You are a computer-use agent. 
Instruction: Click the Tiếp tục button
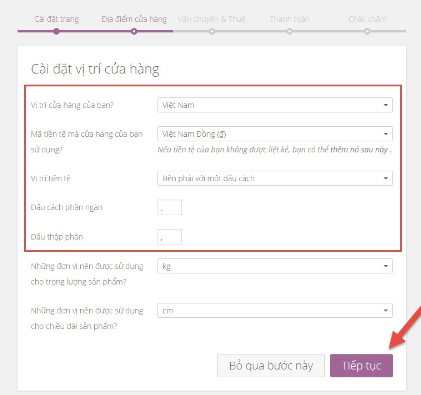click(361, 366)
